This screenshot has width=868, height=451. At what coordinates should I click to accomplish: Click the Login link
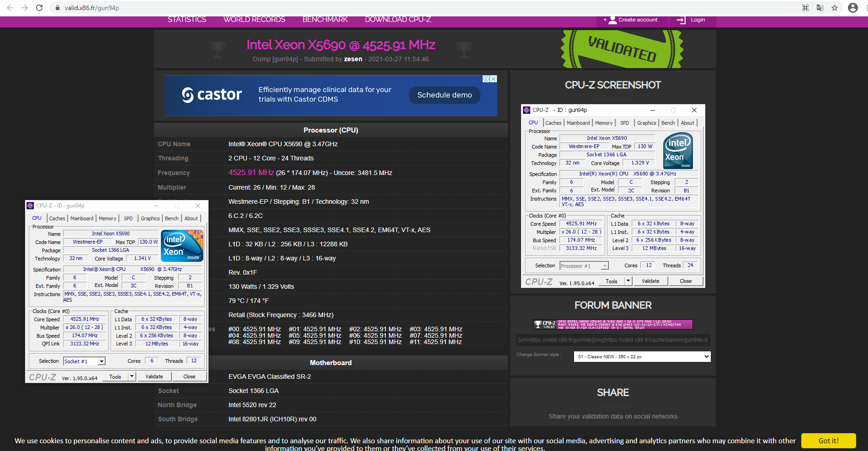[698, 20]
